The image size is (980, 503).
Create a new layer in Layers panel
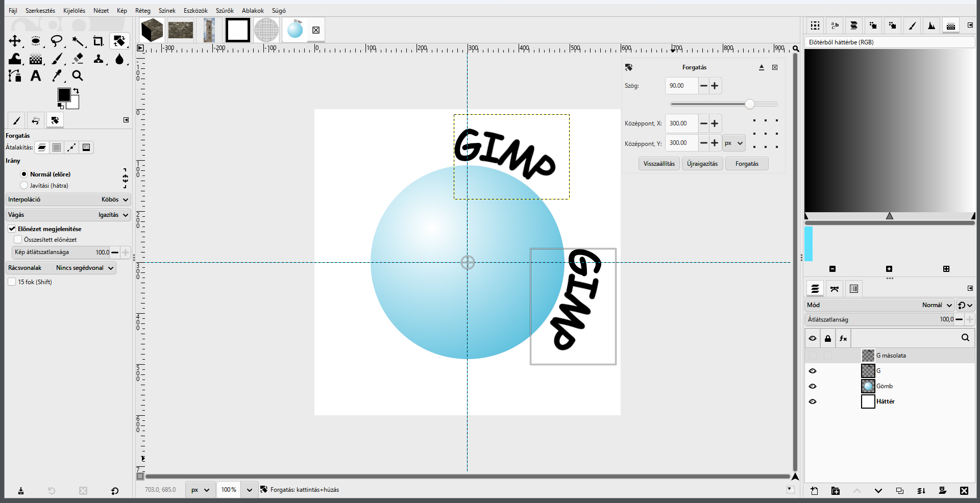coord(814,491)
